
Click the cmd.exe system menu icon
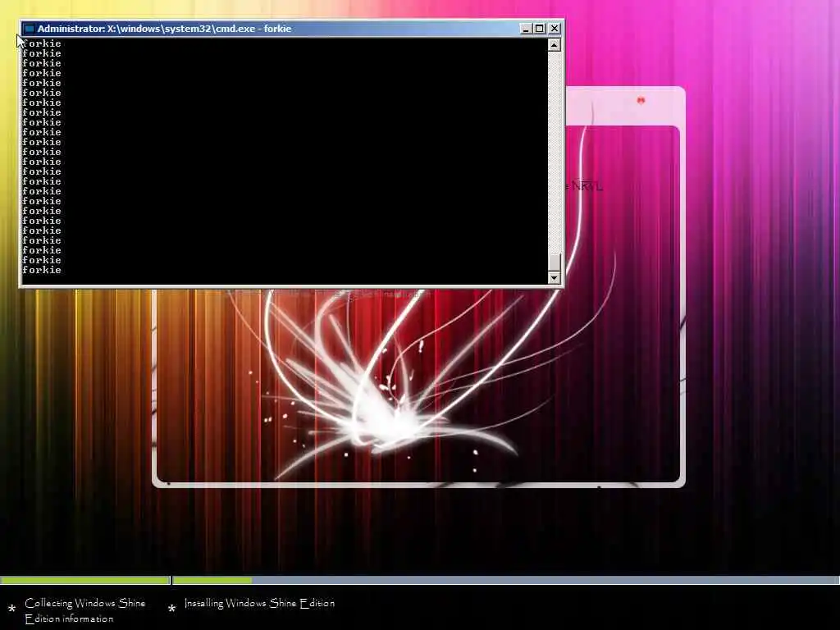[30, 29]
